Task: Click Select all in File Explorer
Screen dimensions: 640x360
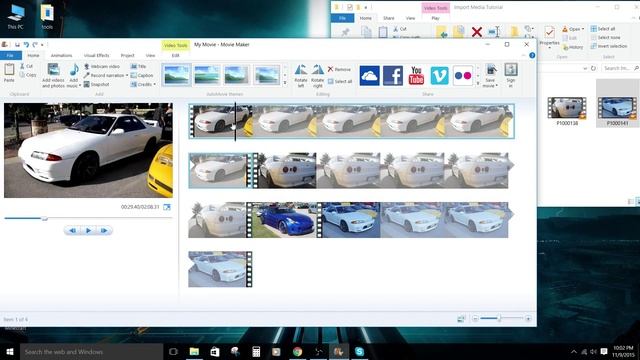Action: [x=602, y=29]
